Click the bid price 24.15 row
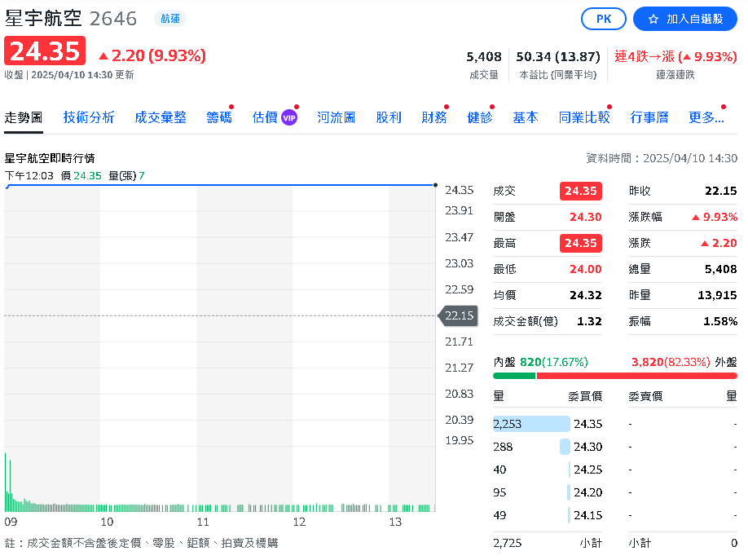Image resolution: width=748 pixels, height=560 pixels. [548, 515]
